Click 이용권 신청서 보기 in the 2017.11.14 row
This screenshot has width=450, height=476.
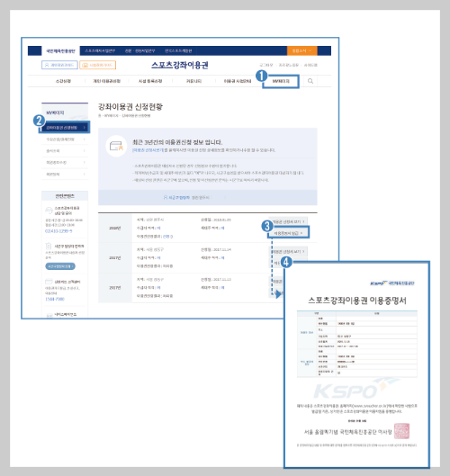tap(288, 251)
